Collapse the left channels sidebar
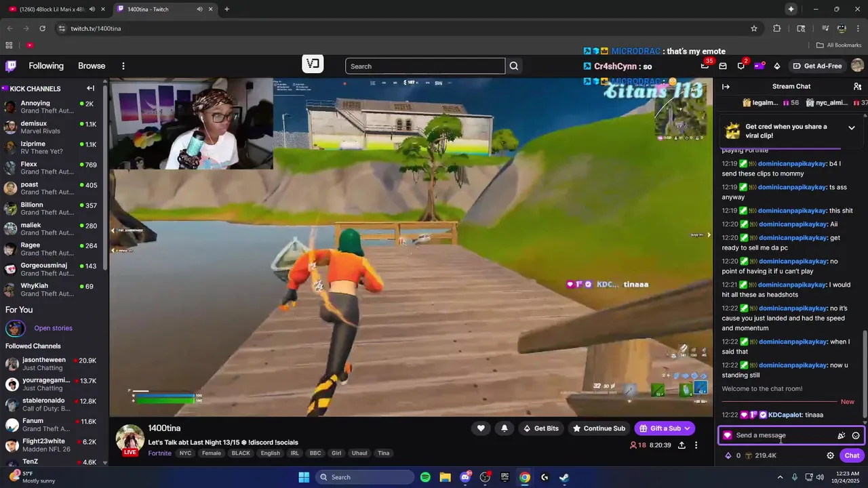 90,88
